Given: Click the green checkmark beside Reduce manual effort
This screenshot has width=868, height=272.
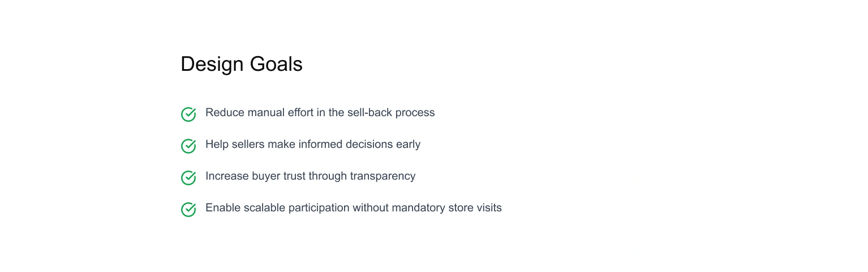Looking at the screenshot, I should pos(188,114).
